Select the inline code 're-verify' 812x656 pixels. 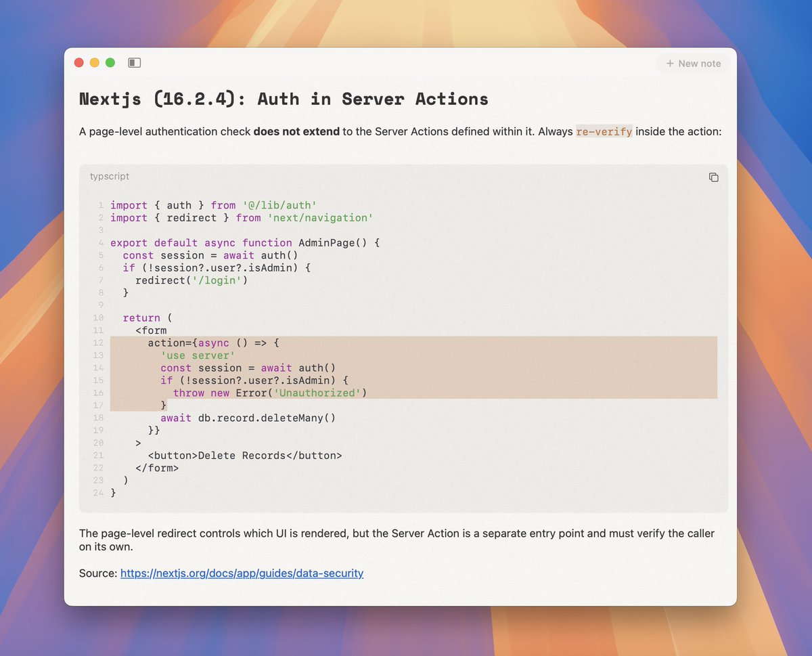(604, 131)
